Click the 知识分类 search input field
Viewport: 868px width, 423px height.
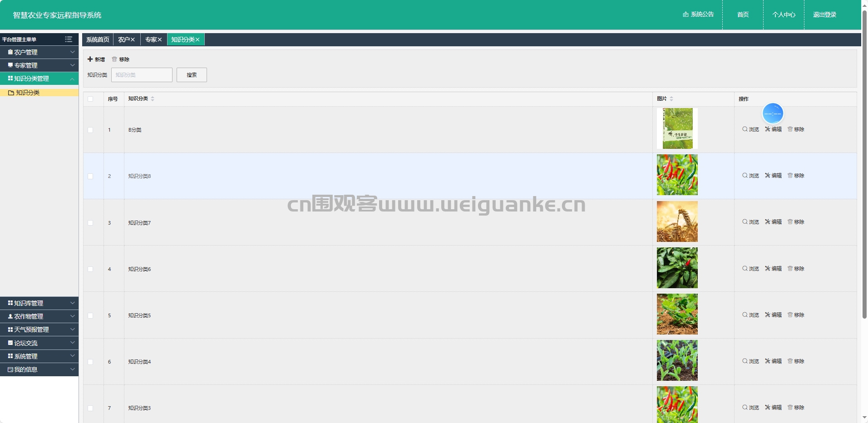pos(142,75)
